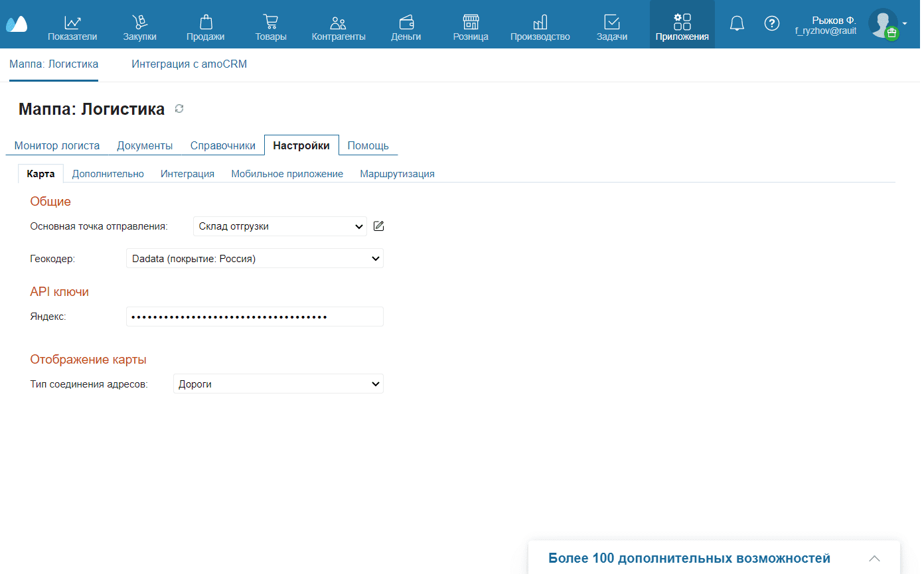Click the API ключи section heading
Viewport: 924px width, 574px height.
point(59,291)
